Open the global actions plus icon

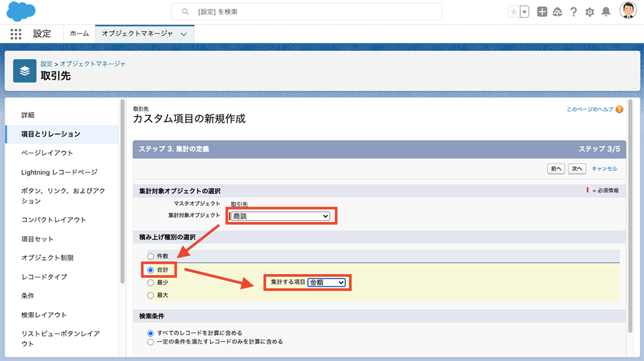(542, 12)
